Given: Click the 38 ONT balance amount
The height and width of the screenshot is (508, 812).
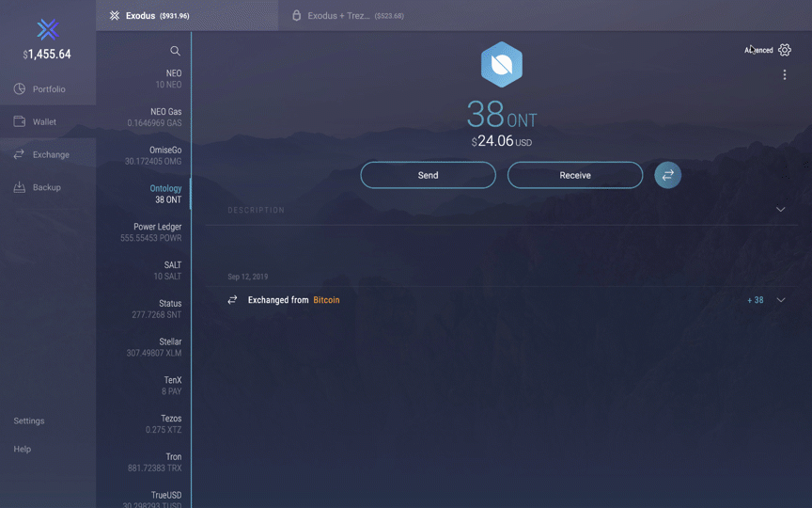Looking at the screenshot, I should tap(501, 114).
